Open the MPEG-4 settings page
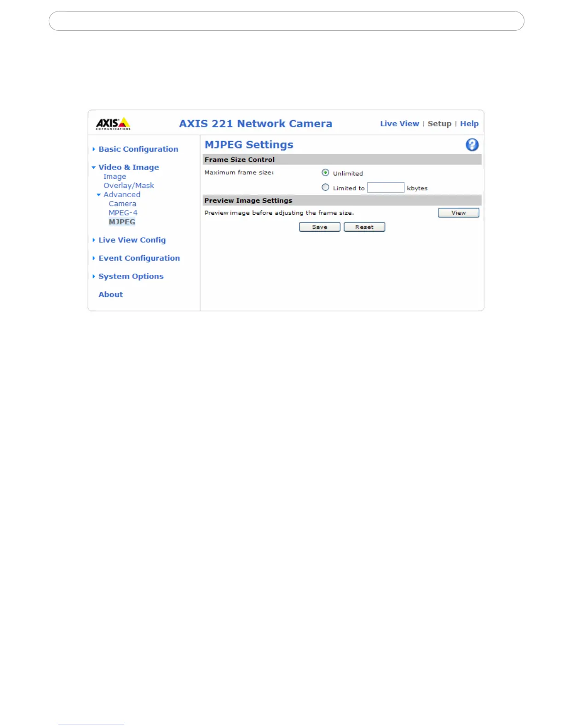This screenshot has height=728, width=563. click(x=123, y=213)
